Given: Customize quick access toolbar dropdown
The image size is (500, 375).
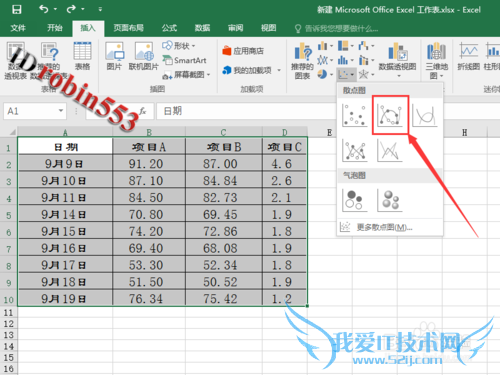Looking at the screenshot, I should pyautogui.click(x=100, y=9).
